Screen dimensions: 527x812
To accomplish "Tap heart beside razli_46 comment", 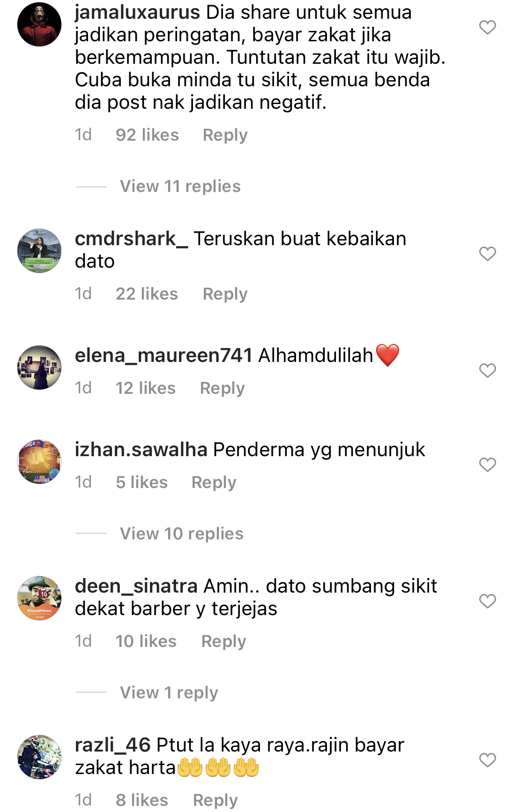I will click(x=487, y=760).
